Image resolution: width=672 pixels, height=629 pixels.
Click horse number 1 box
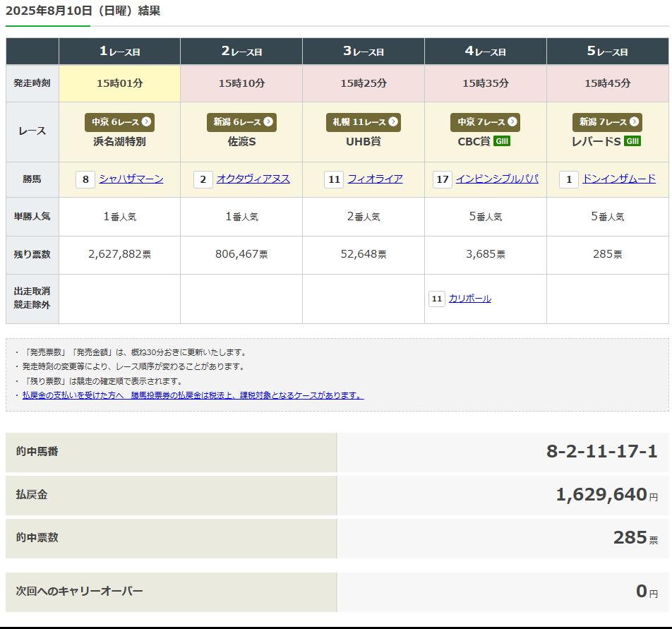(569, 179)
